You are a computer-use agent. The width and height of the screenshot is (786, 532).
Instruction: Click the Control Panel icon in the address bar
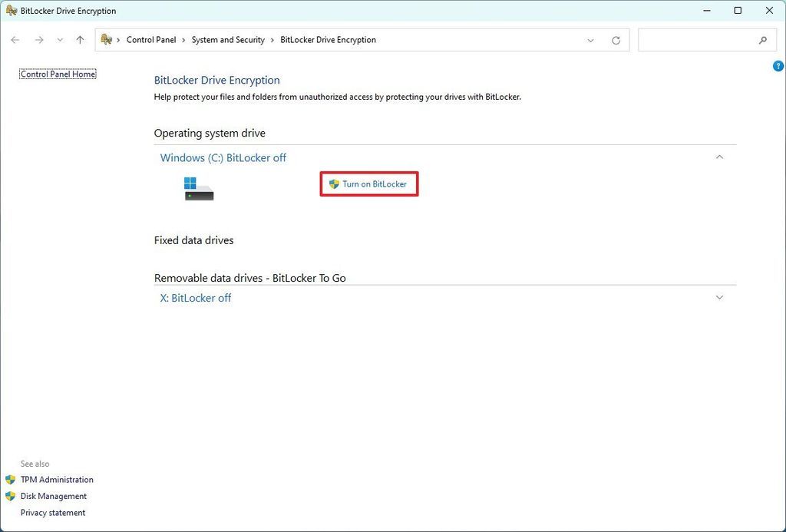click(x=106, y=39)
